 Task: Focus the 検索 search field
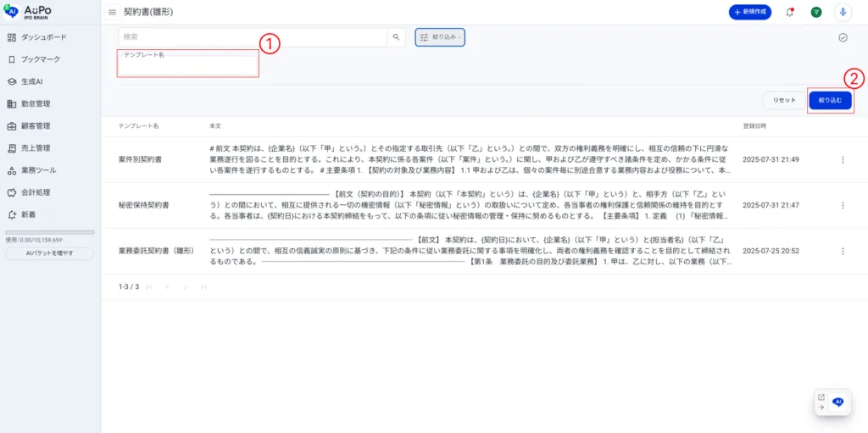click(253, 37)
